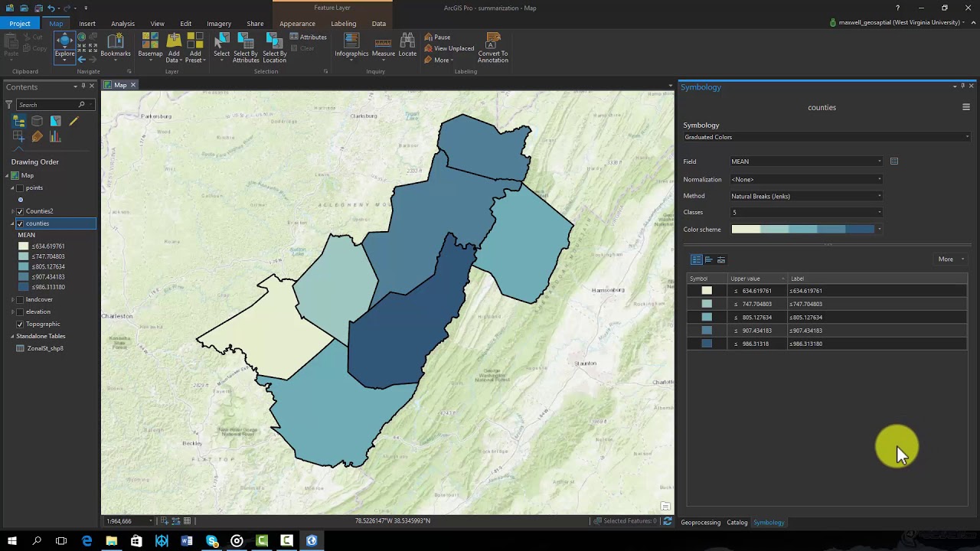980x551 pixels.
Task: Open the Project tab
Action: (20, 24)
